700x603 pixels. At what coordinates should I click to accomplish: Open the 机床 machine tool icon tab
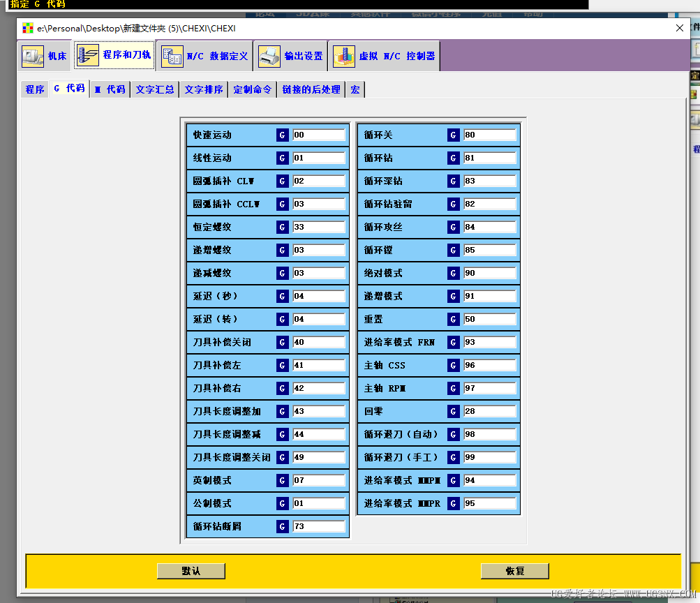point(44,56)
